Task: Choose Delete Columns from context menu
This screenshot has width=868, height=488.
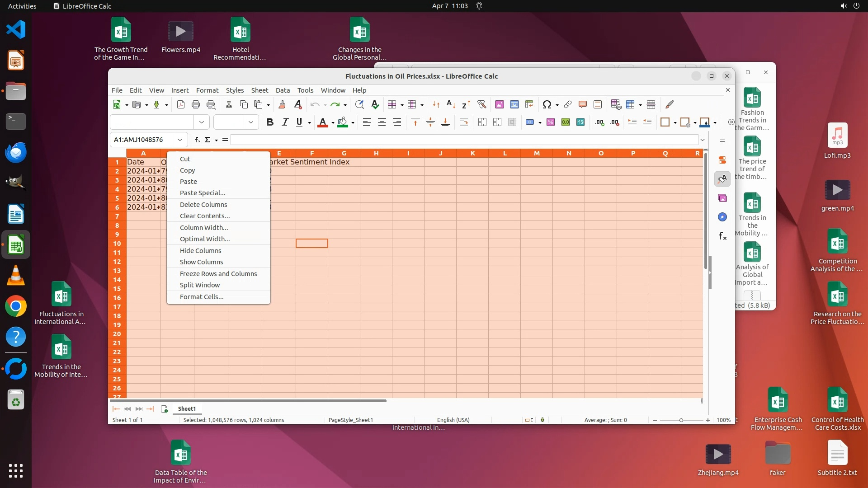Action: [203, 205]
